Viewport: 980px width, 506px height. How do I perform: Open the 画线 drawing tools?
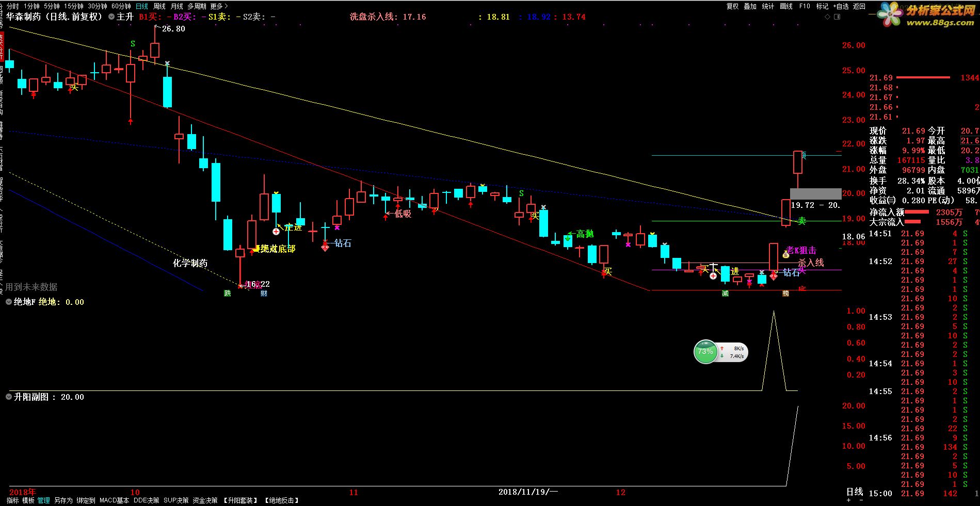pos(786,6)
